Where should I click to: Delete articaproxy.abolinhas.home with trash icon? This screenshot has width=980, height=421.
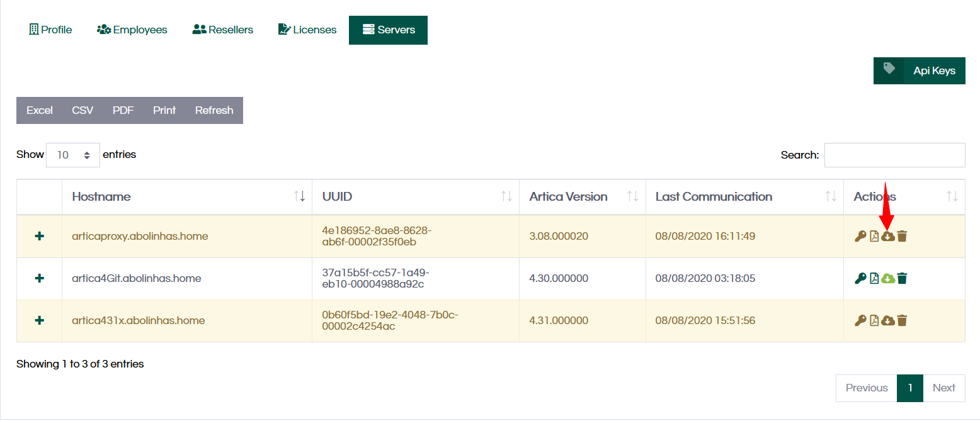click(902, 237)
